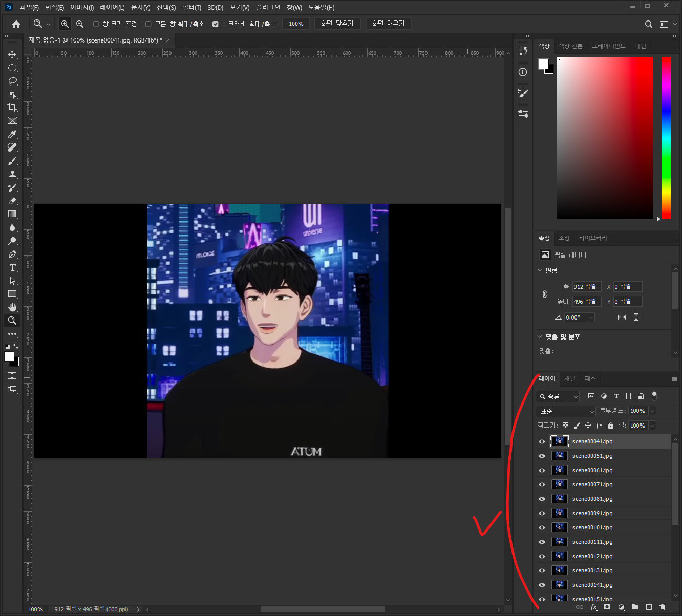Collapse the 맞춤 및 분포 section

click(x=539, y=337)
